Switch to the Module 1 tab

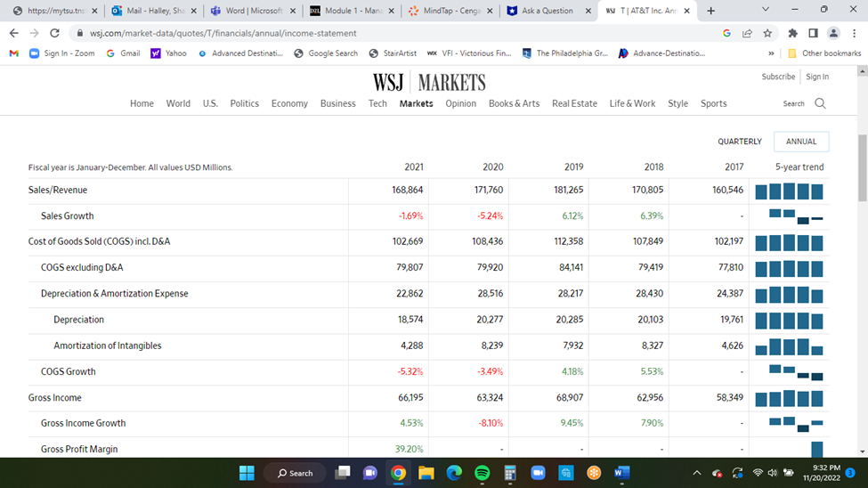352,11
